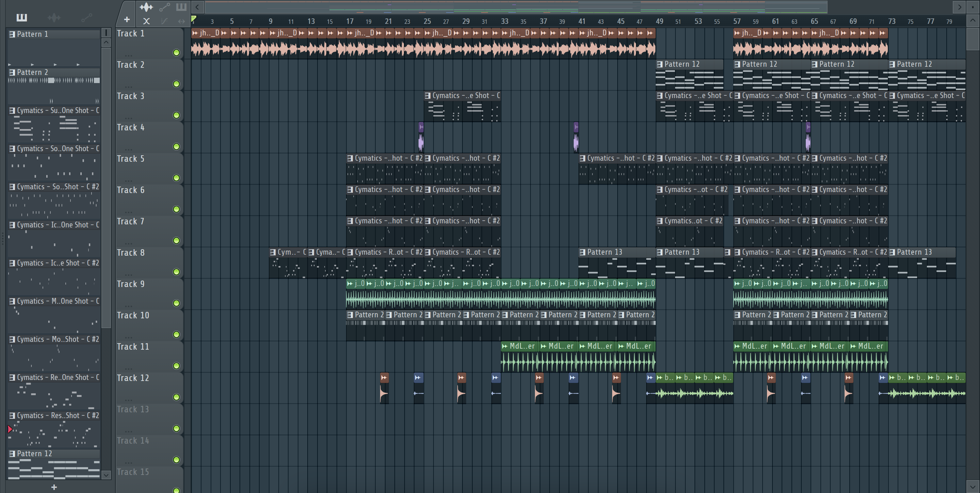Click the green song start marker at bar 1
The height and width of the screenshot is (493, 980).
click(194, 19)
